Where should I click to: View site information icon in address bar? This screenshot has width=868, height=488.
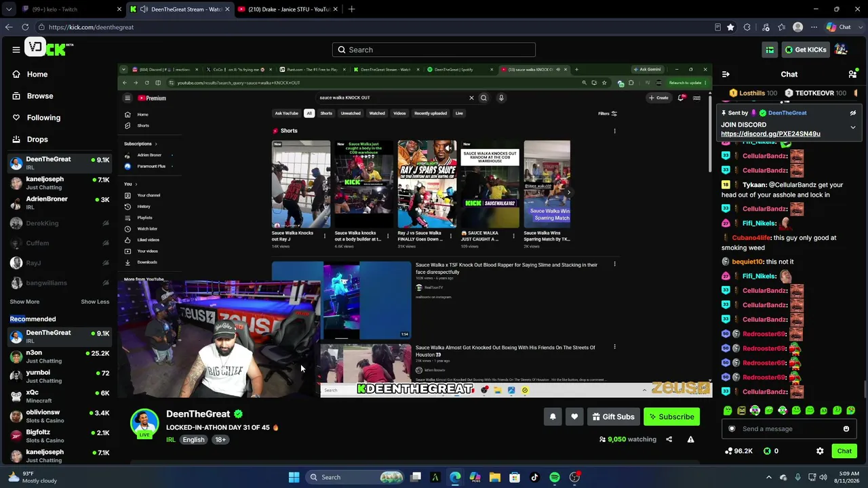[41, 27]
